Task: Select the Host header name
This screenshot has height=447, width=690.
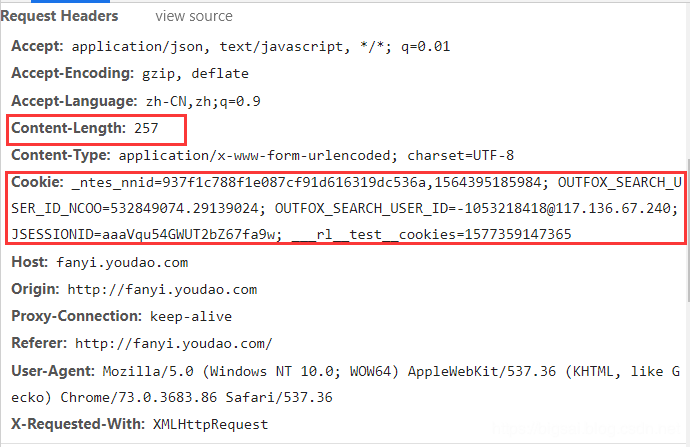Action: pyautogui.click(x=29, y=262)
